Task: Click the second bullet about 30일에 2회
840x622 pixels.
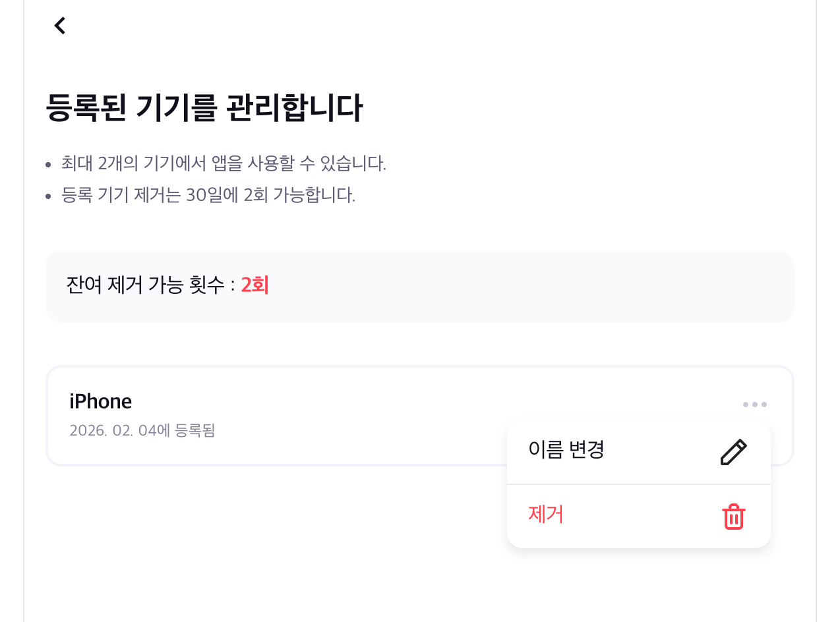Action: click(x=208, y=195)
